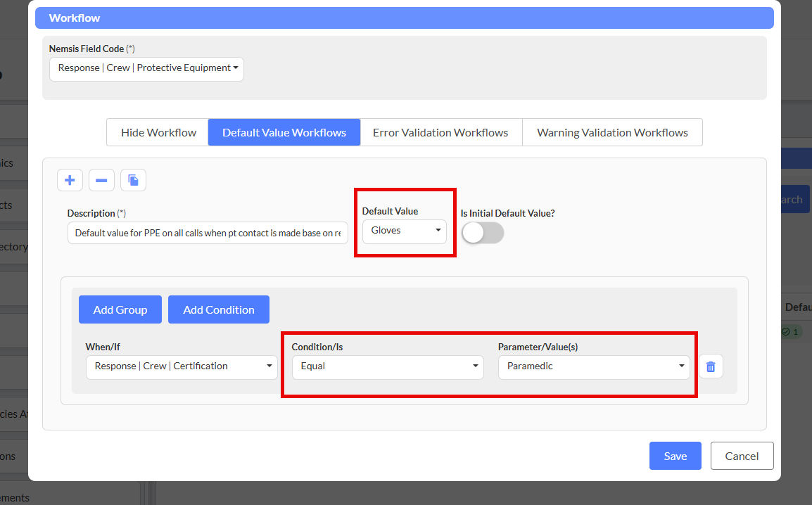Viewport: 812px width, 505px height.
Task: Delete the condition using trash icon
Action: [711, 366]
